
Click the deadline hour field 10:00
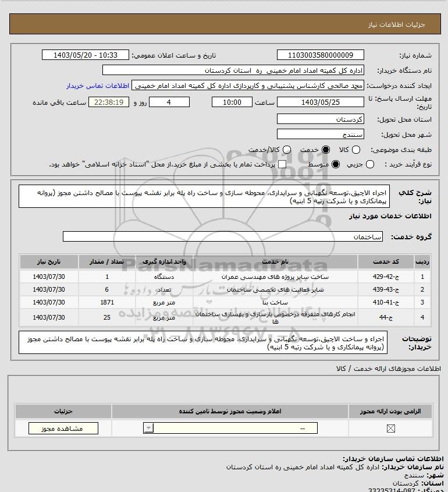click(232, 102)
